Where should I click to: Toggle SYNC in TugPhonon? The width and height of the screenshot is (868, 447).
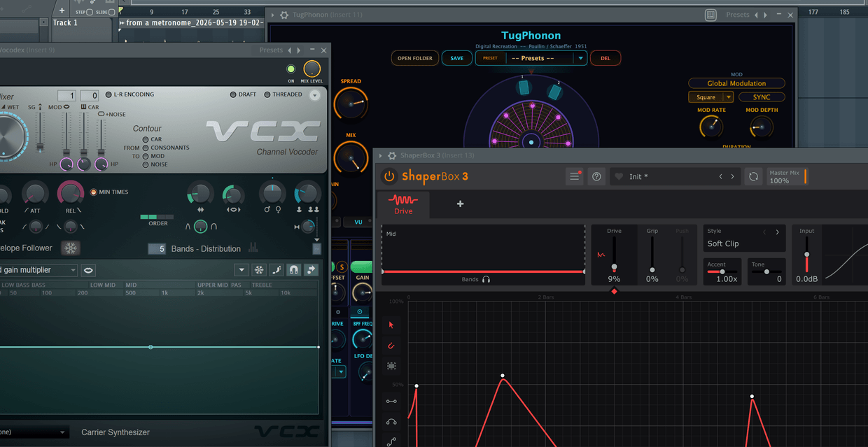point(762,97)
